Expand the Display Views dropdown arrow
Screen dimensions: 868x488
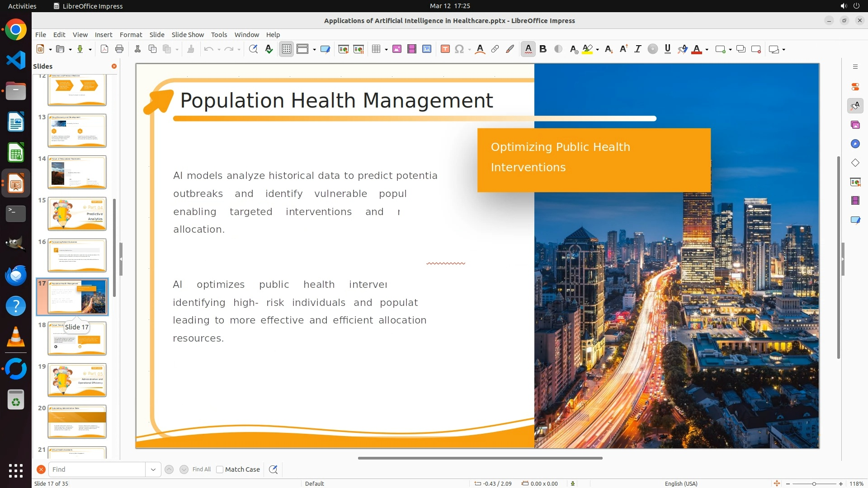[x=314, y=49]
